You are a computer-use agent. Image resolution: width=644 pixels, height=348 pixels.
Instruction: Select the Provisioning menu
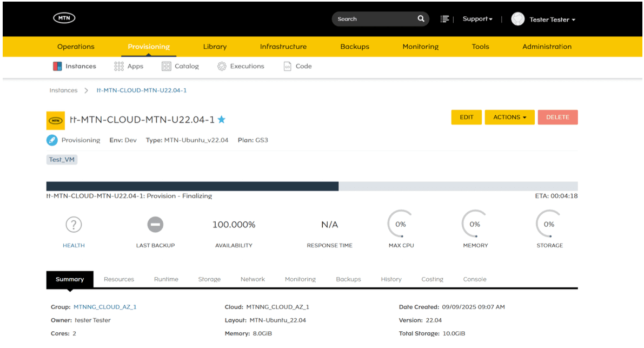(x=149, y=47)
